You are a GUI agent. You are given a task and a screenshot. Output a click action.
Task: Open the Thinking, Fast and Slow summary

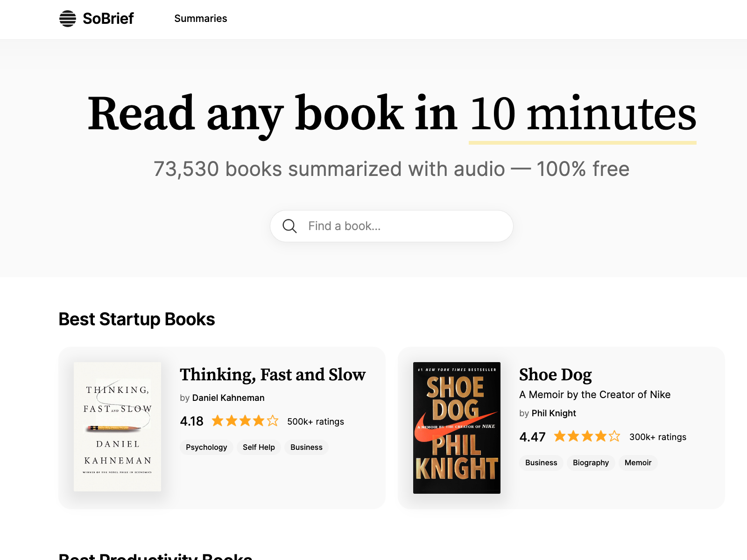coord(273,374)
